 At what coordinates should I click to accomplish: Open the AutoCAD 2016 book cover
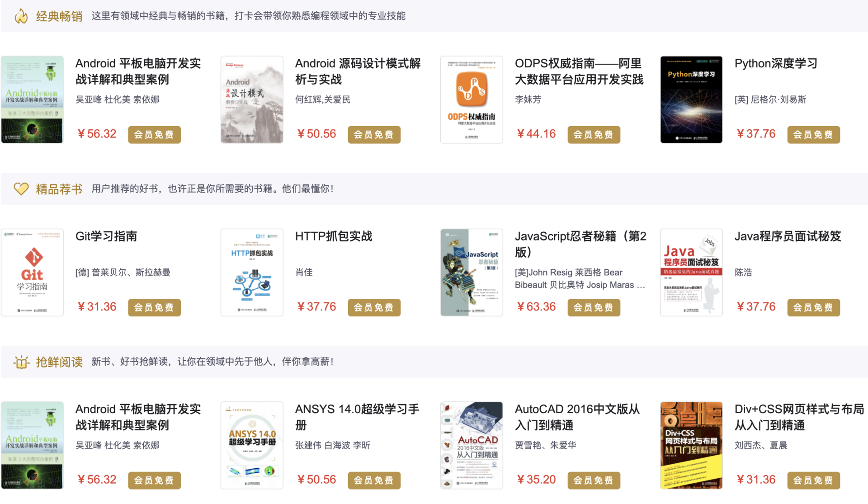[x=472, y=445]
